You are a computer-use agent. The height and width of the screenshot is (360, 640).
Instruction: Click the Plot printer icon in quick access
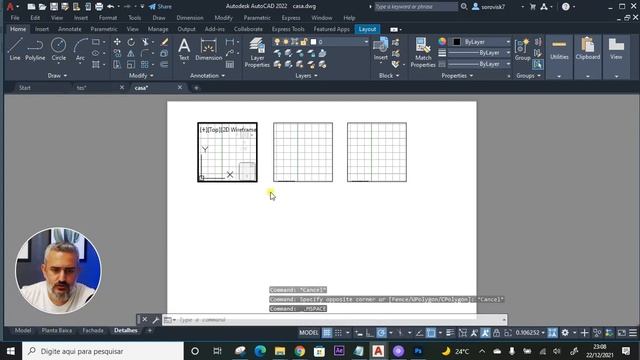[99, 7]
